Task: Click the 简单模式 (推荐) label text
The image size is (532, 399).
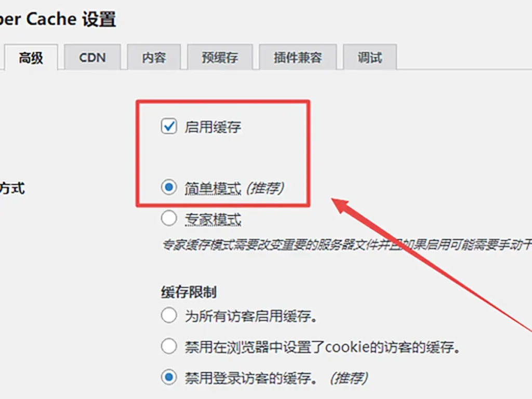Action: pos(234,188)
